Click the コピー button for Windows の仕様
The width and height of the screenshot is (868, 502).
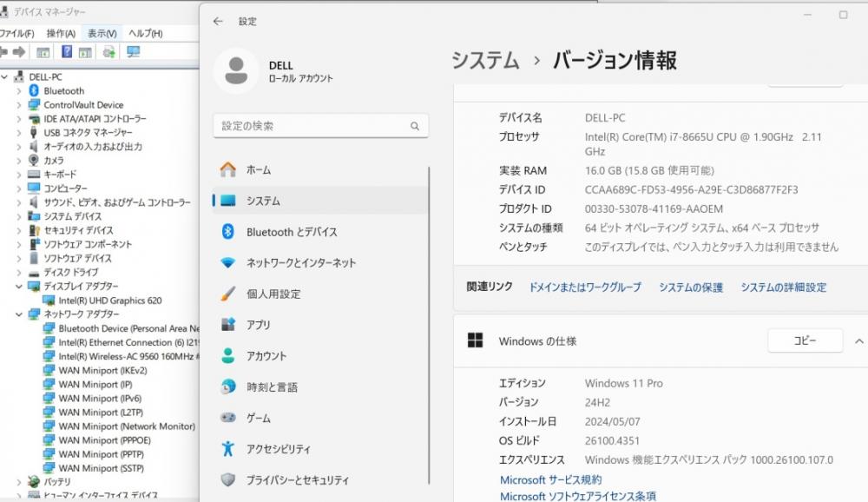pyautogui.click(x=805, y=340)
